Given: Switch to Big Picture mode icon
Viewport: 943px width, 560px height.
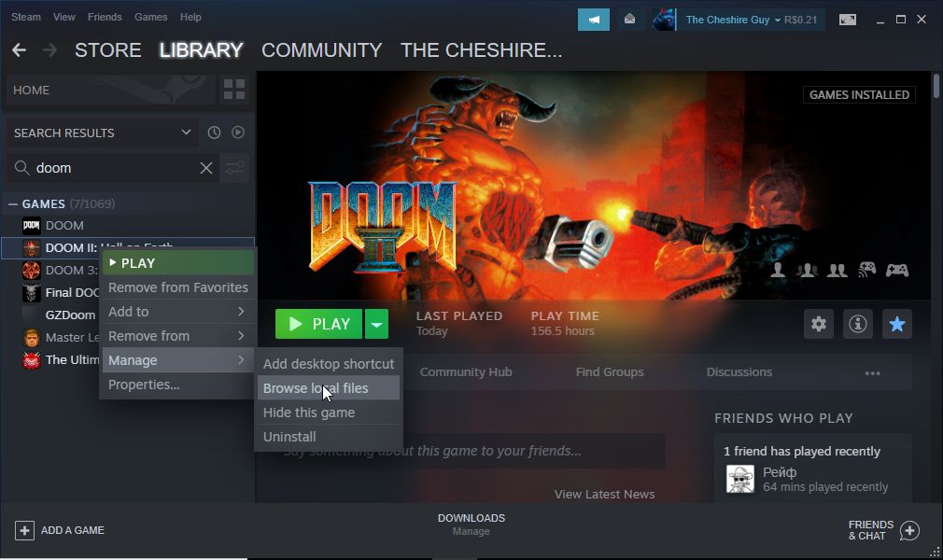Looking at the screenshot, I should pos(848,20).
